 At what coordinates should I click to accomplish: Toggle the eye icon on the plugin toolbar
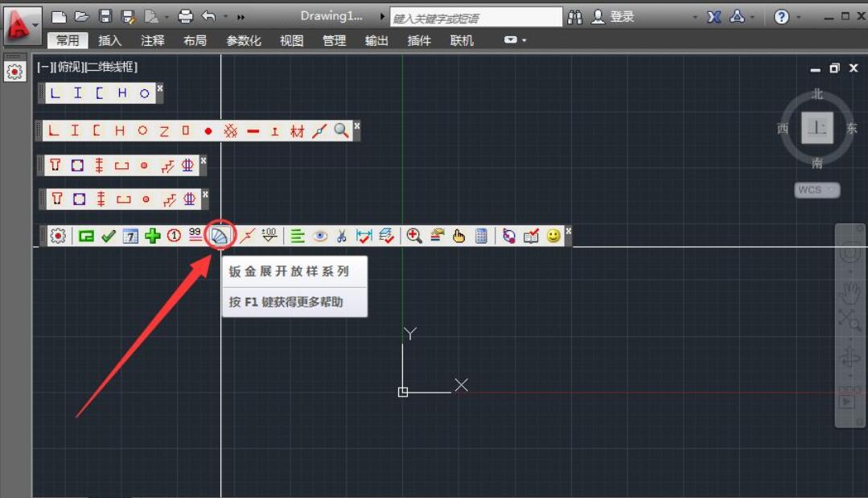tap(319, 235)
